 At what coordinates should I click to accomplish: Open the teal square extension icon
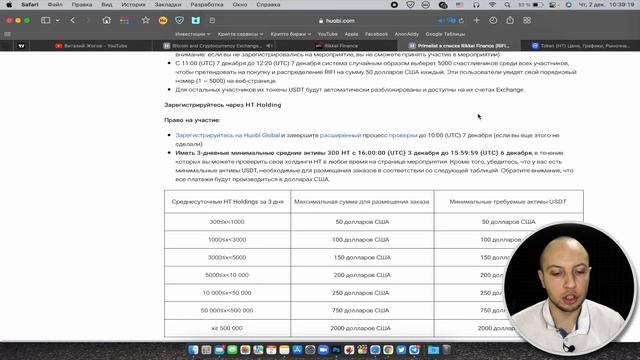coord(196,20)
